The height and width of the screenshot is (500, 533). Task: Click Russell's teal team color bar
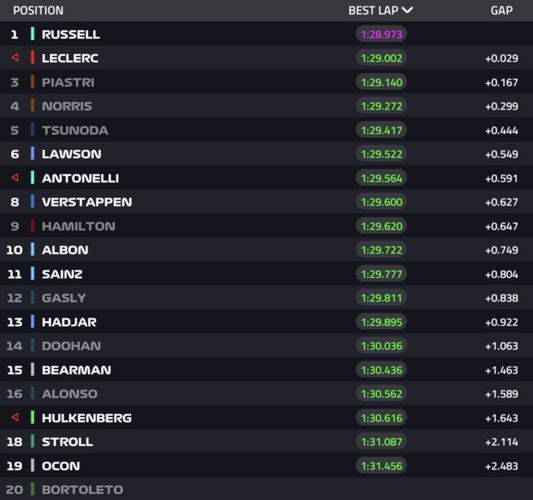pos(32,34)
